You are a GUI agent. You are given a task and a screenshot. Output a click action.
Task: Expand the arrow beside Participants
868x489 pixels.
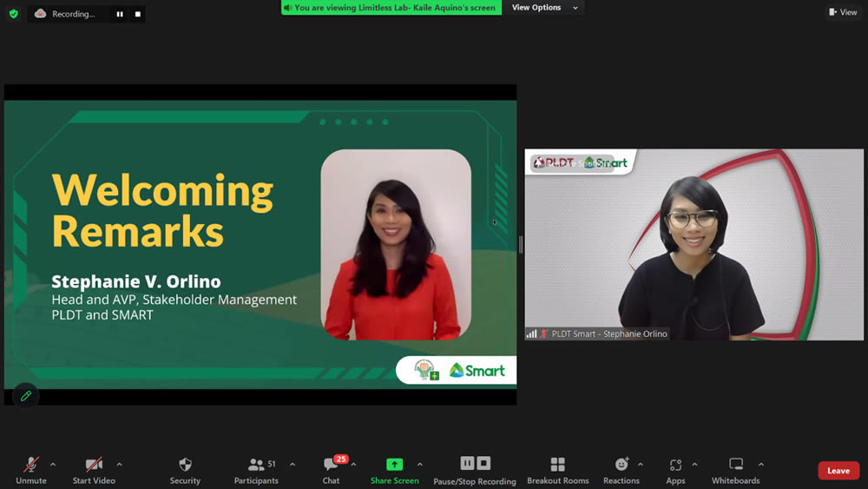(293, 465)
